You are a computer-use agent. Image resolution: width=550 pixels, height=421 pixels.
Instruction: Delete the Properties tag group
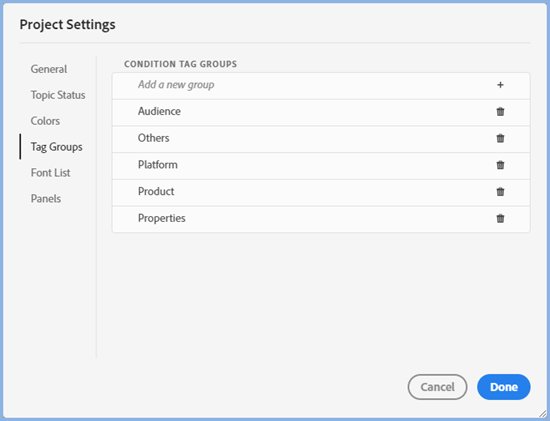click(x=500, y=218)
